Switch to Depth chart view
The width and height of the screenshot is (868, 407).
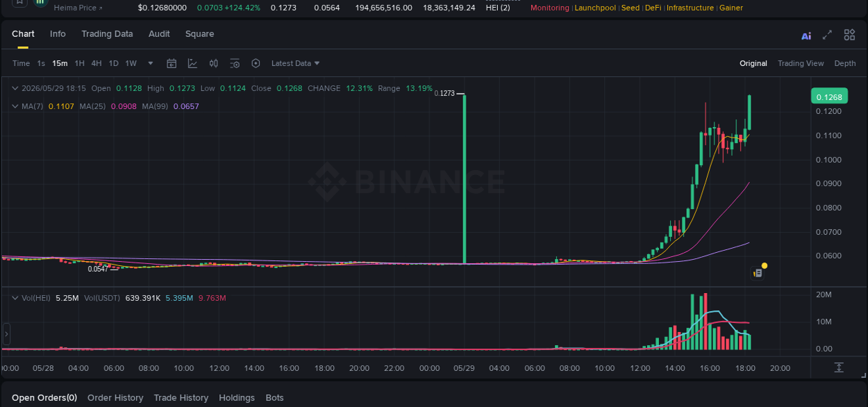pyautogui.click(x=845, y=63)
